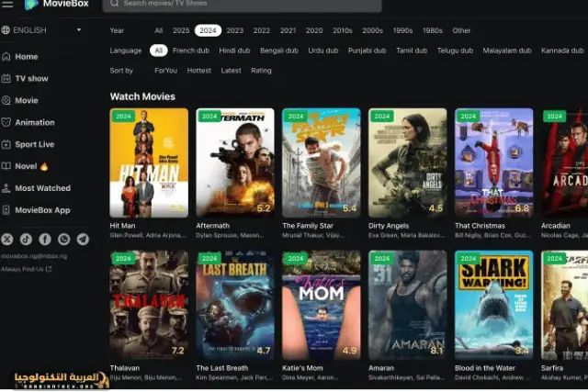Click the search magnifier icon
This screenshot has width=588, height=392.
click(115, 4)
